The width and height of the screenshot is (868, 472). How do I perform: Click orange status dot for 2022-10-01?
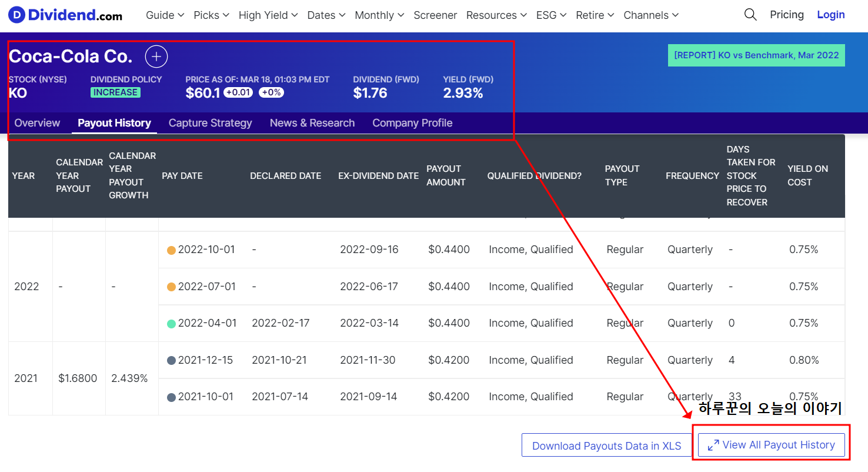[x=172, y=250]
